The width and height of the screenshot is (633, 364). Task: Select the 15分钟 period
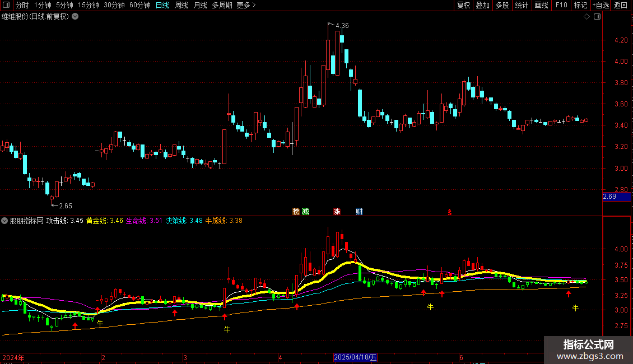tap(89, 5)
